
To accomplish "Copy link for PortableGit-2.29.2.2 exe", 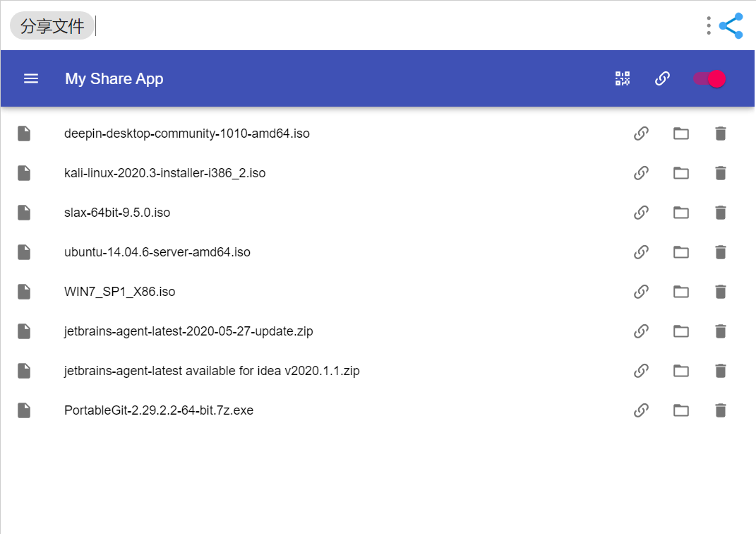I will pos(641,410).
